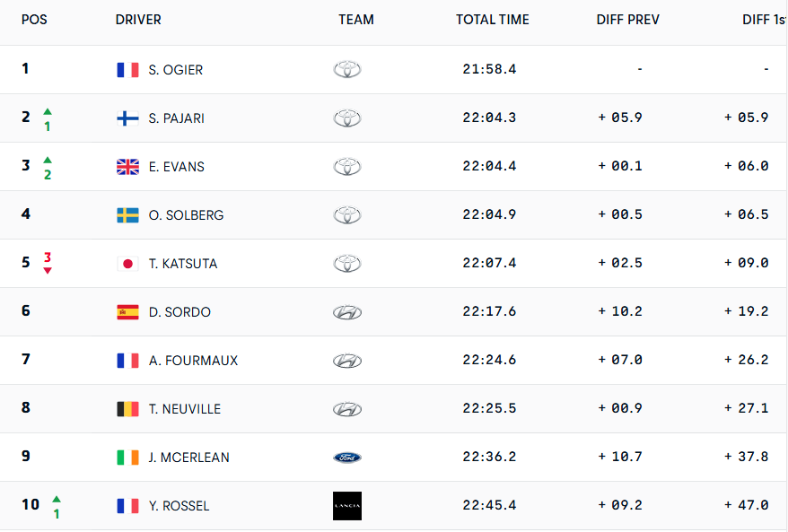788x532 pixels.
Task: Click the Ford logo in J. McErlean's row
Action: coord(346,458)
